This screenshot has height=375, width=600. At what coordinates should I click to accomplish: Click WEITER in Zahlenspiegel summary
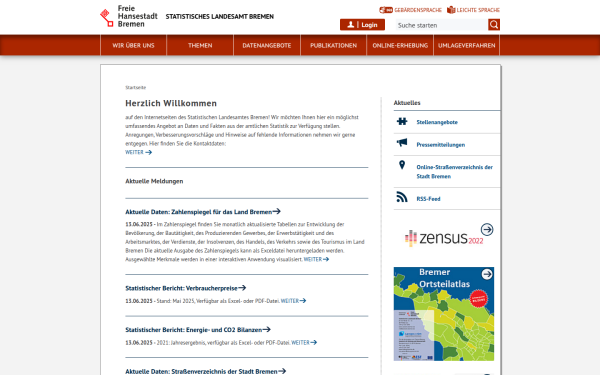(x=316, y=259)
